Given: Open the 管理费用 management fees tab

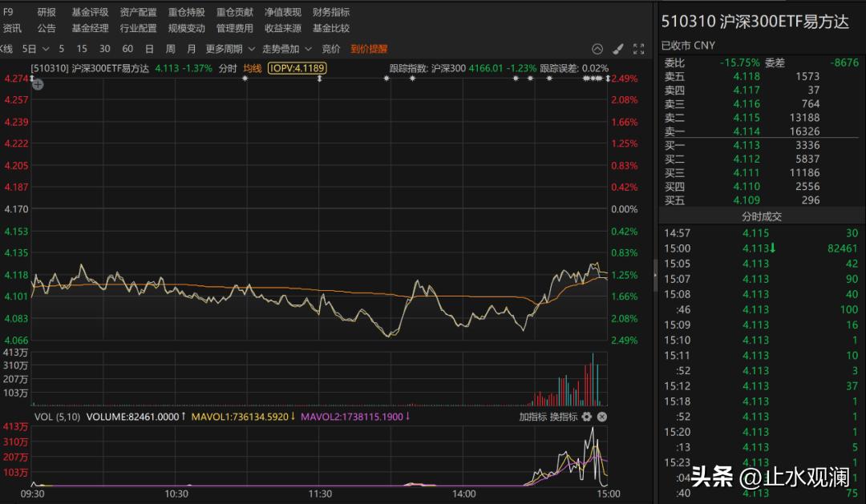Looking at the screenshot, I should (x=235, y=28).
